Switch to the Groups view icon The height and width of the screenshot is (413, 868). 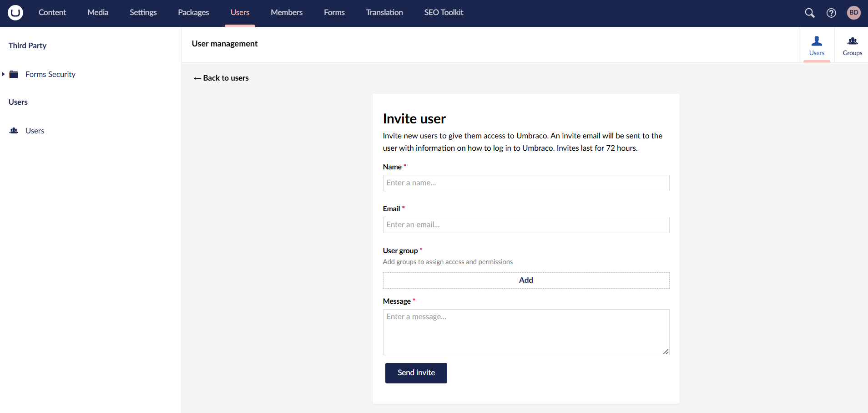(x=852, y=45)
